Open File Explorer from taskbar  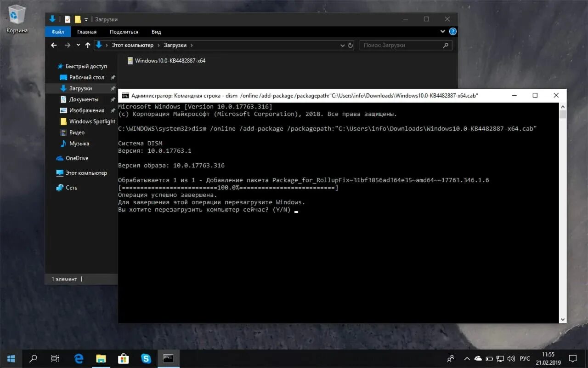click(x=101, y=359)
